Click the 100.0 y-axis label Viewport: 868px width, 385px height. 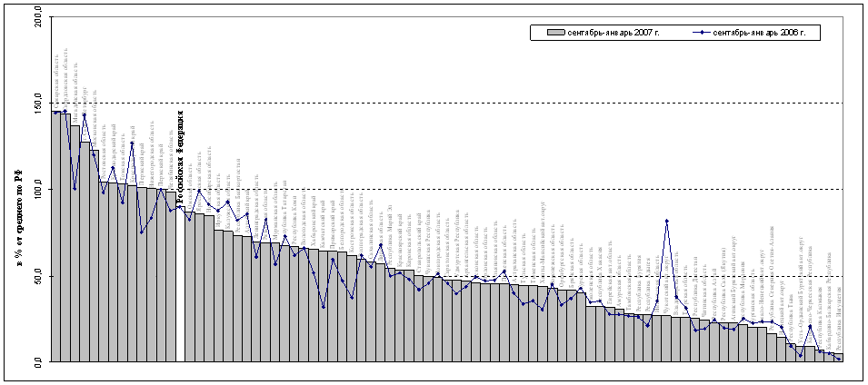pos(36,190)
